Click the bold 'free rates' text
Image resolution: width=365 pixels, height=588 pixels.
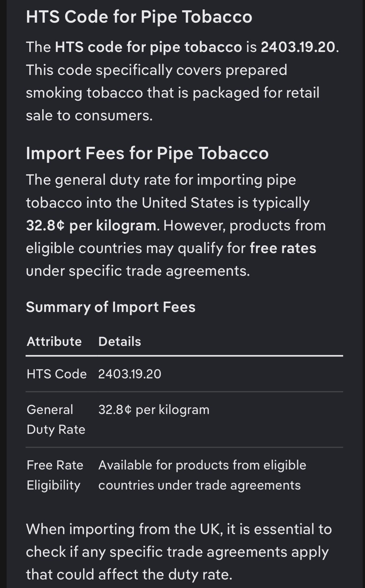coord(283,248)
